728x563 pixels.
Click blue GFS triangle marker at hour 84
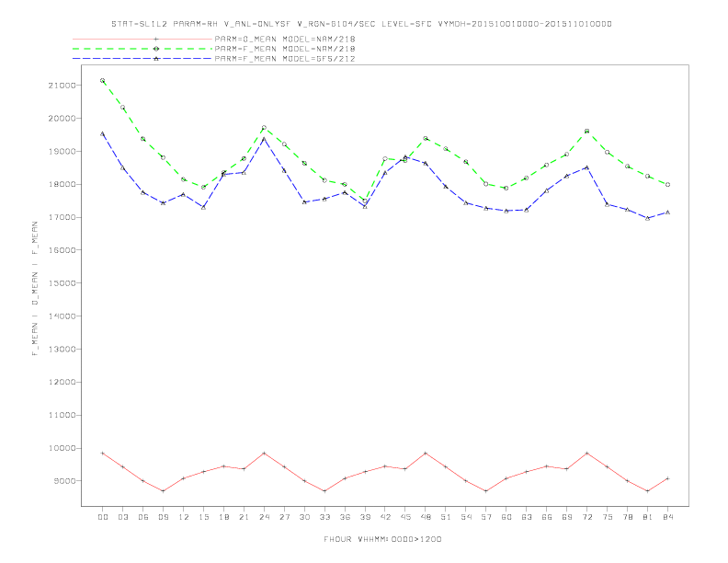(667, 213)
